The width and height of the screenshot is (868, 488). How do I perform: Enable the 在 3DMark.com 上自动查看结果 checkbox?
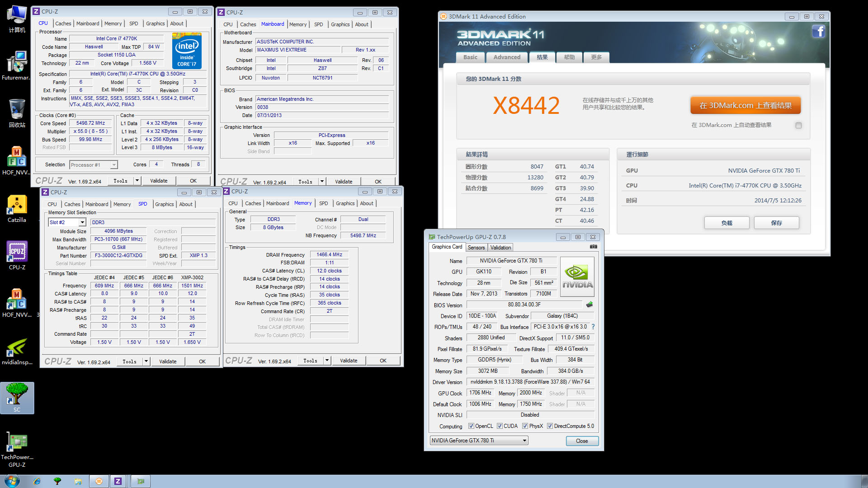(x=798, y=125)
